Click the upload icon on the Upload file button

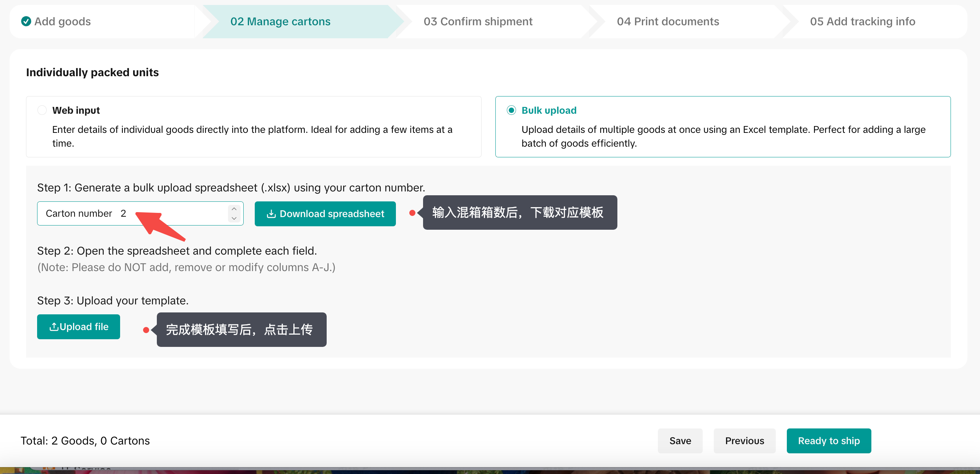click(54, 327)
